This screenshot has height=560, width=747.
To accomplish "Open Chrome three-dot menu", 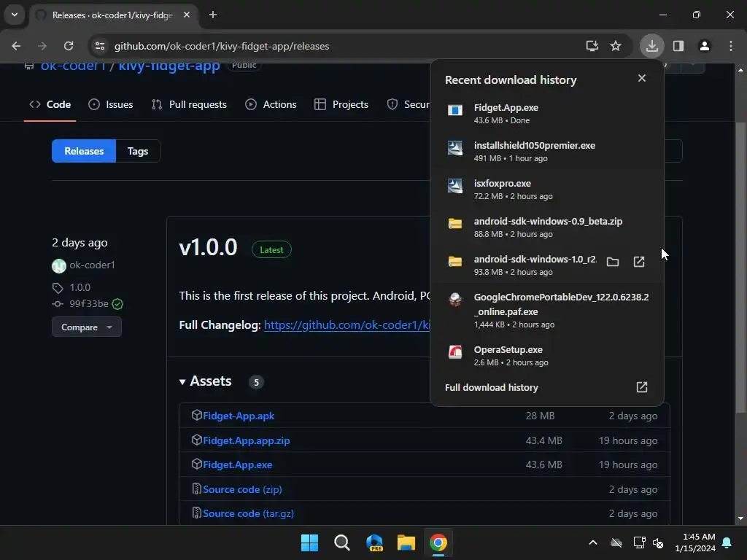I will click(x=731, y=46).
